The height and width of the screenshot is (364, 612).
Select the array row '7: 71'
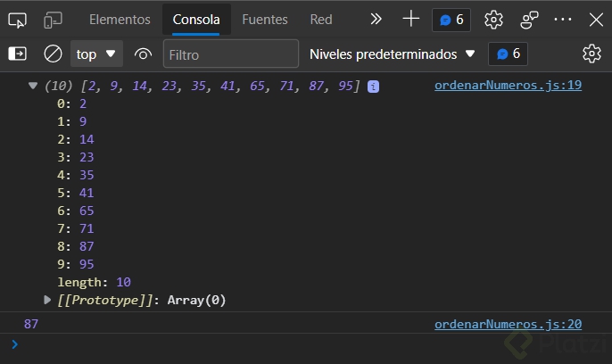pyautogui.click(x=76, y=228)
